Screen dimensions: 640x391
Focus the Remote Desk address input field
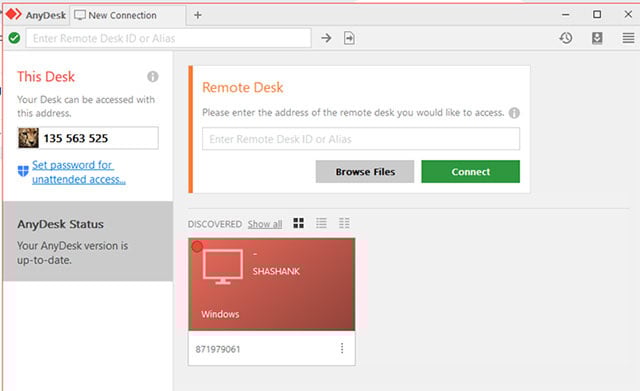tap(361, 139)
